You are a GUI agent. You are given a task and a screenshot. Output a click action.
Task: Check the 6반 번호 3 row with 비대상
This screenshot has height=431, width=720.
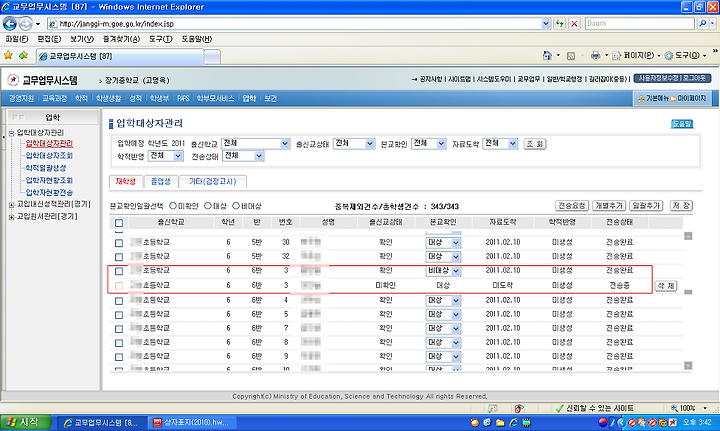coord(119,271)
